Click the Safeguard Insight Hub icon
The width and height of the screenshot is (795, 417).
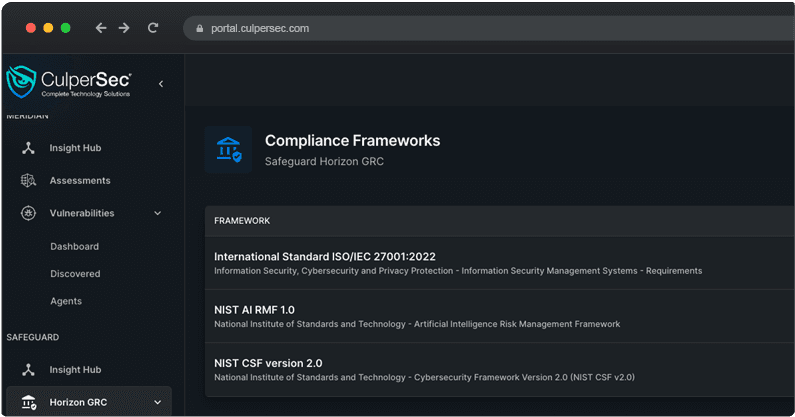[28, 370]
